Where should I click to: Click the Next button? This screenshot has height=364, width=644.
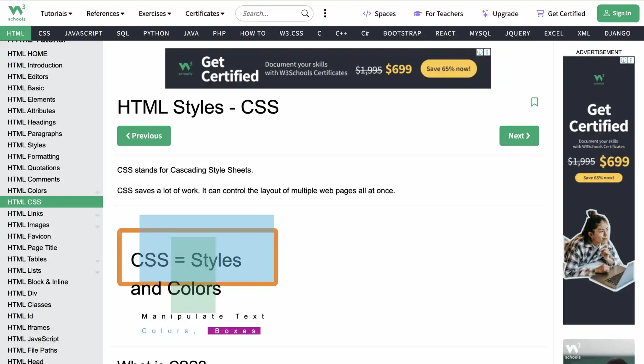pos(519,136)
